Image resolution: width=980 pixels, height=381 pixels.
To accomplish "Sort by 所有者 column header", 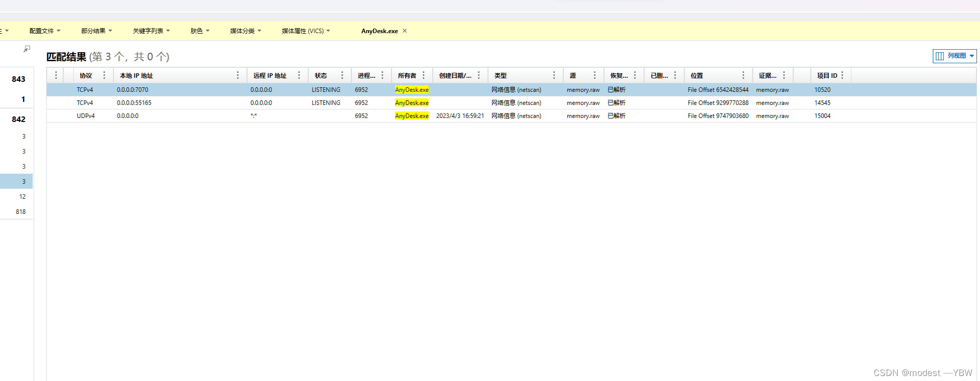I will pyautogui.click(x=407, y=76).
